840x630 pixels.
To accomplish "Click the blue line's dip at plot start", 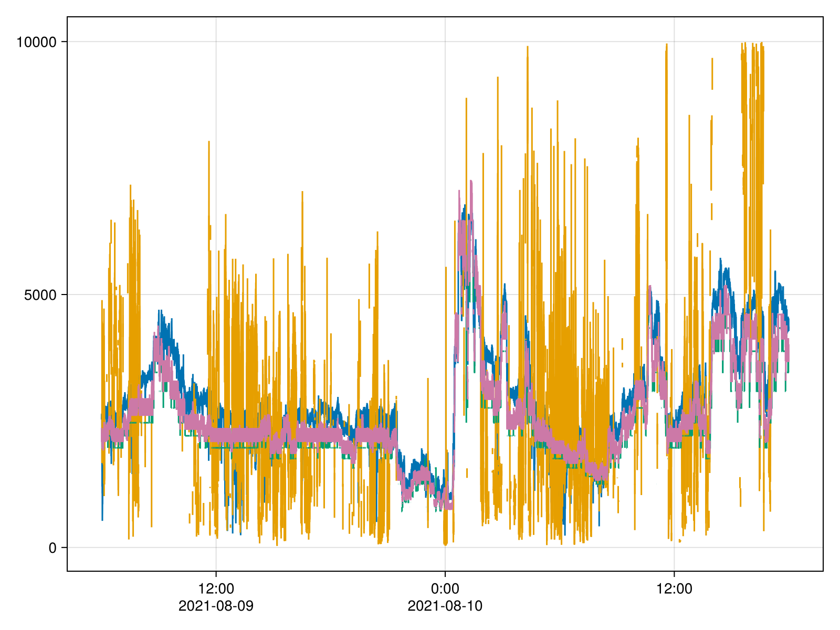I will (102, 519).
